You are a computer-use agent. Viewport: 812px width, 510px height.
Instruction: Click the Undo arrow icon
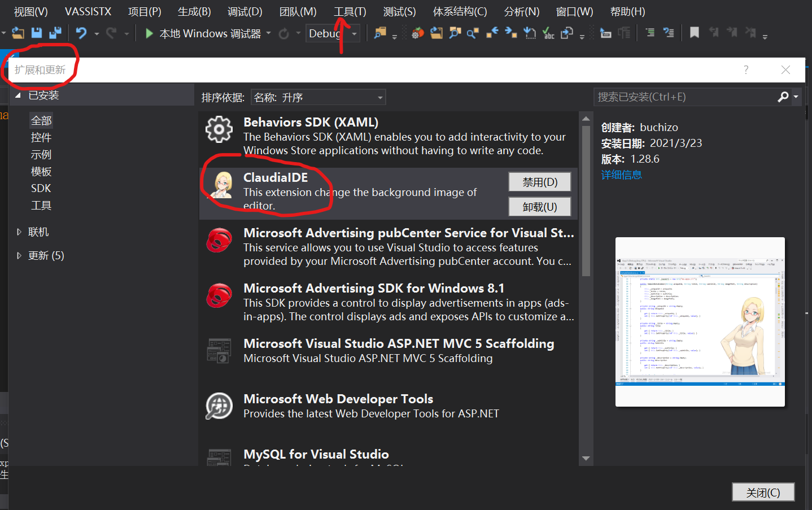tap(82, 33)
